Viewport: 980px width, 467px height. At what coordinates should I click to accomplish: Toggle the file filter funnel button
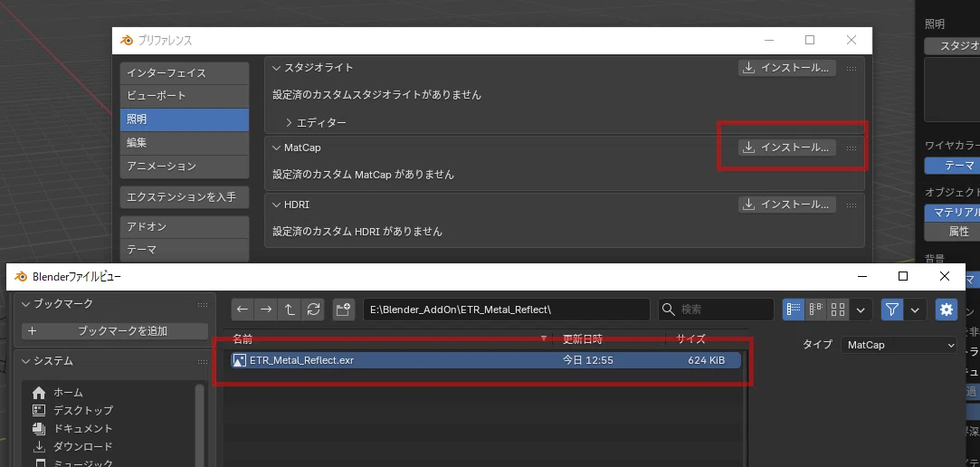pyautogui.click(x=892, y=310)
